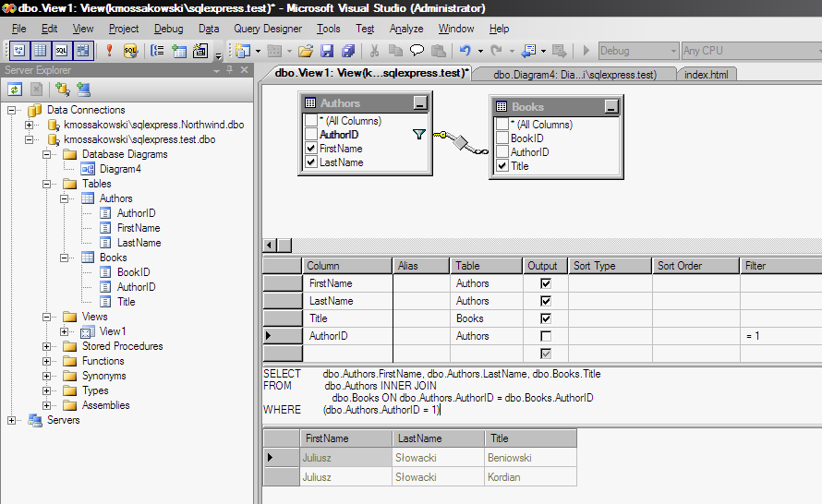822x504 pixels.
Task: Select the Kordian result cell
Action: click(x=530, y=477)
